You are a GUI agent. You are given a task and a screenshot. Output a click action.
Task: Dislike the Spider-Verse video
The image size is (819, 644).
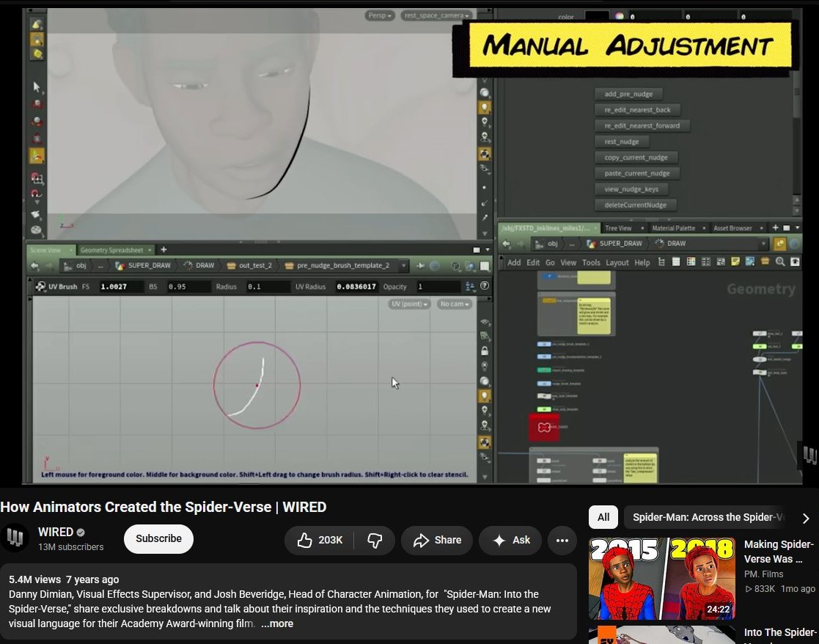(x=375, y=540)
